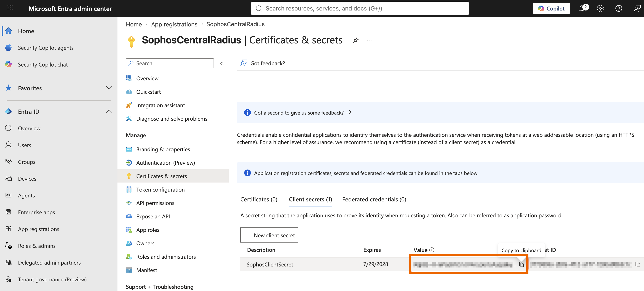Open Overview in the app menu
This screenshot has width=644, height=291.
click(x=147, y=78)
